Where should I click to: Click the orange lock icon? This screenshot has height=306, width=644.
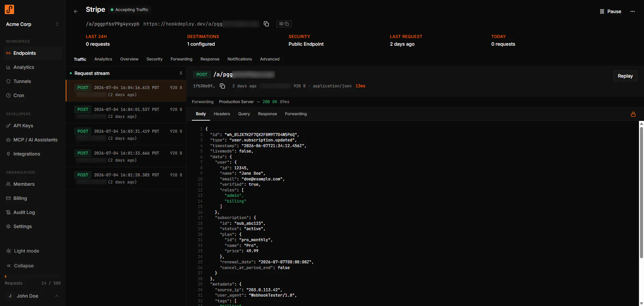(x=633, y=114)
